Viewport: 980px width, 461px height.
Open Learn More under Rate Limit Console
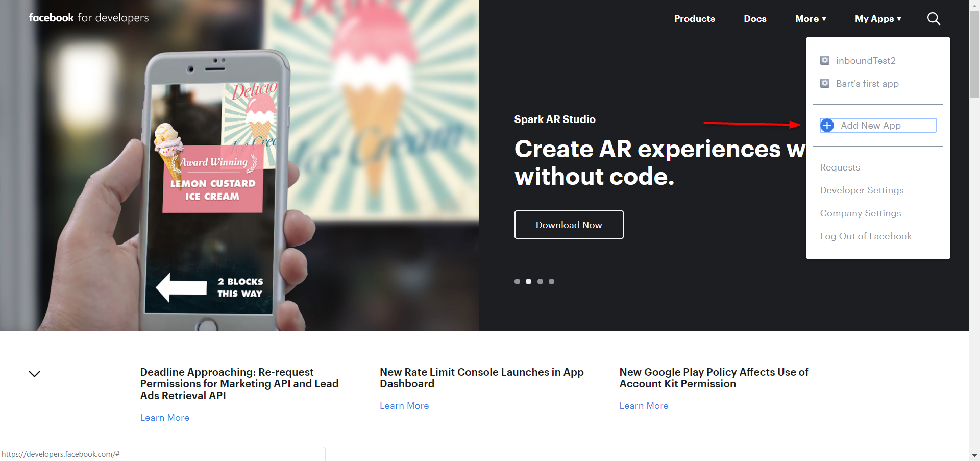[404, 406]
